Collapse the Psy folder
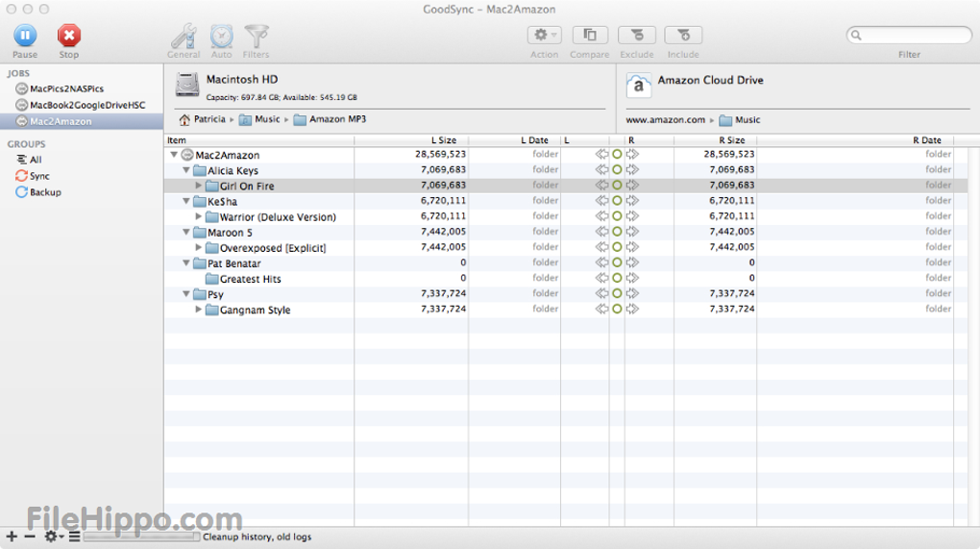Viewport: 980px width, 549px height. point(186,294)
